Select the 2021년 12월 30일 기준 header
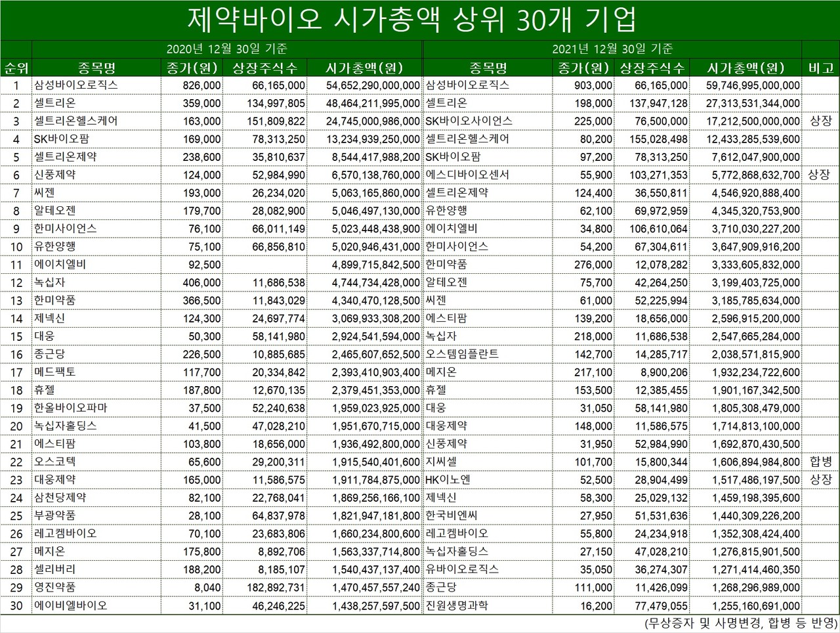The image size is (840, 633). click(x=612, y=49)
